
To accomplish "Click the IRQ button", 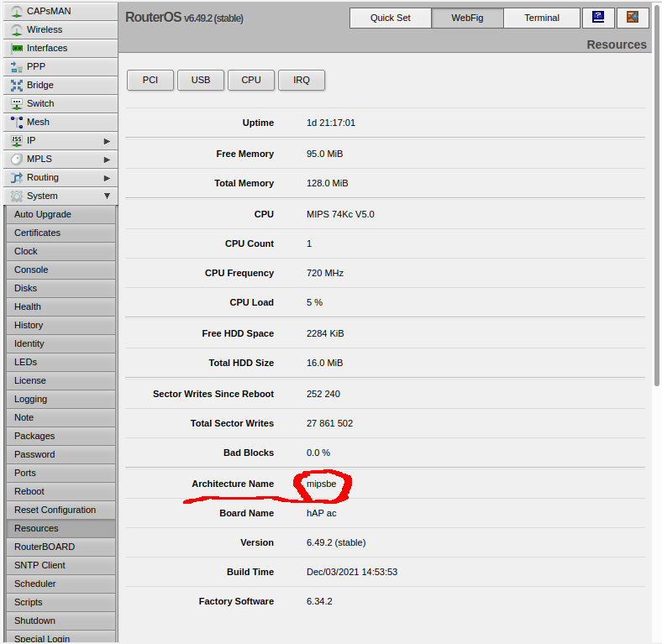I will [302, 80].
